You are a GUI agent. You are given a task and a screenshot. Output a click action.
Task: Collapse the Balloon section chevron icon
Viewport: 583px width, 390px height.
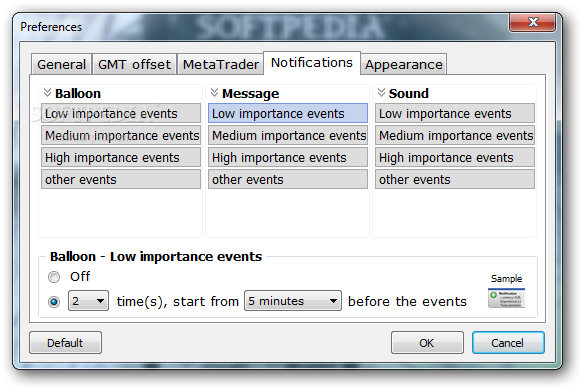pyautogui.click(x=47, y=92)
